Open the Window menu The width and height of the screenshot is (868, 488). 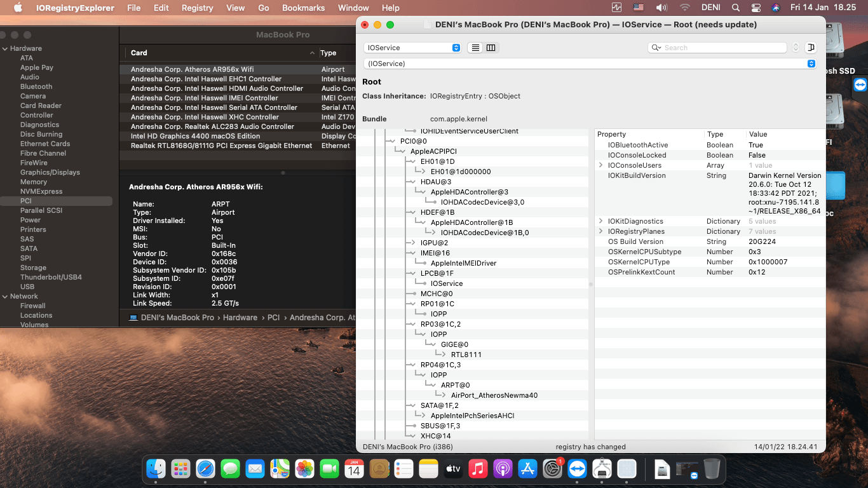(x=353, y=8)
